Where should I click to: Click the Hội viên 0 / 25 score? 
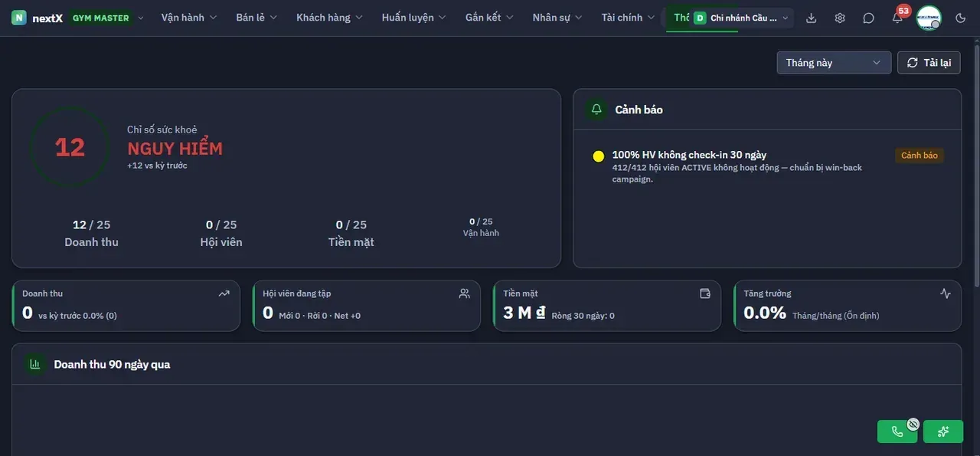click(221, 233)
